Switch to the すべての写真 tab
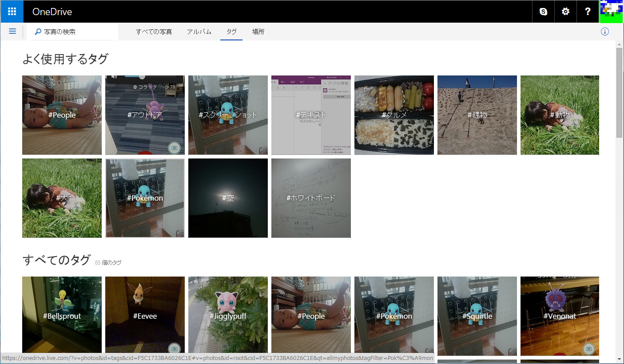 [153, 32]
